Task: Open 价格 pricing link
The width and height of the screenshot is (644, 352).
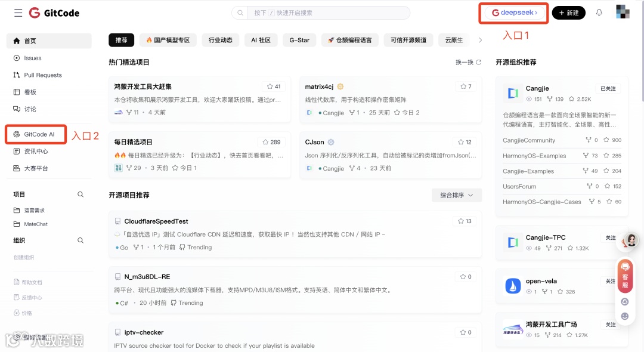Action: [x=23, y=313]
